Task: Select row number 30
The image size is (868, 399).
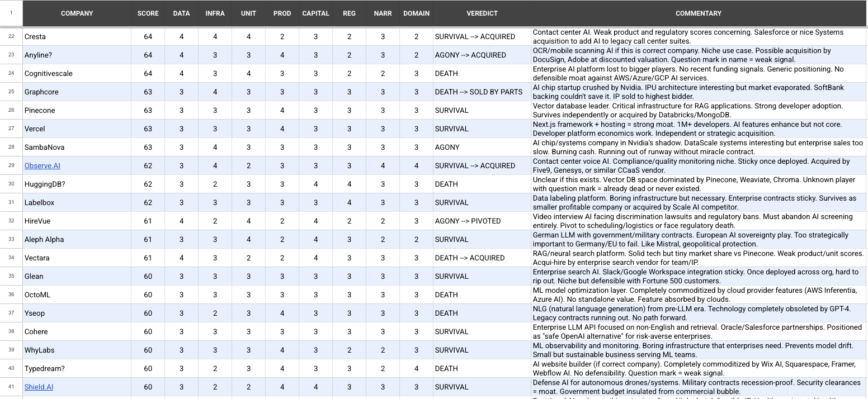Action: pyautogui.click(x=11, y=184)
